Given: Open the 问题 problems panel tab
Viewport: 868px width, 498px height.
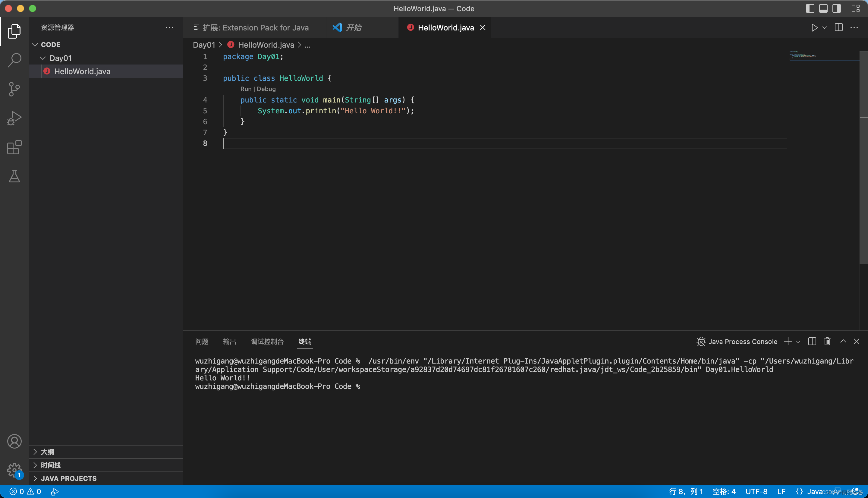Looking at the screenshot, I should (202, 341).
